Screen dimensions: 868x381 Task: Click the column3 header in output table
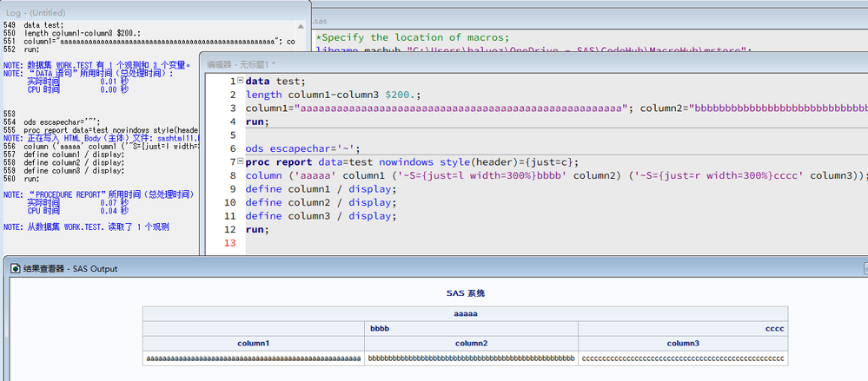point(682,343)
